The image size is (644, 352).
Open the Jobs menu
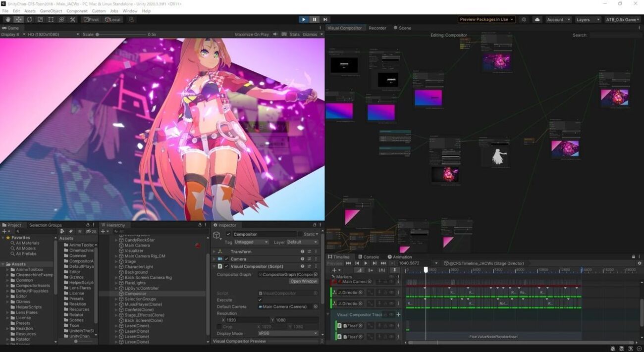(114, 11)
